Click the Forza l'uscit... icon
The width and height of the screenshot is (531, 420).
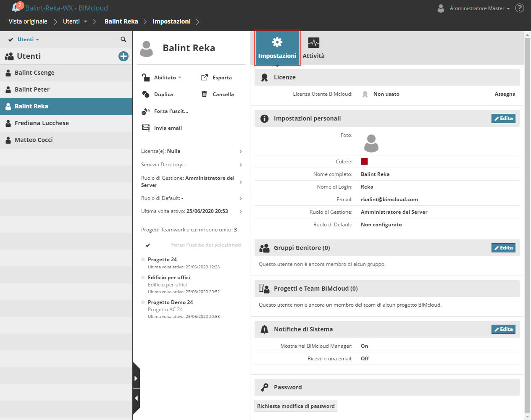tap(145, 111)
